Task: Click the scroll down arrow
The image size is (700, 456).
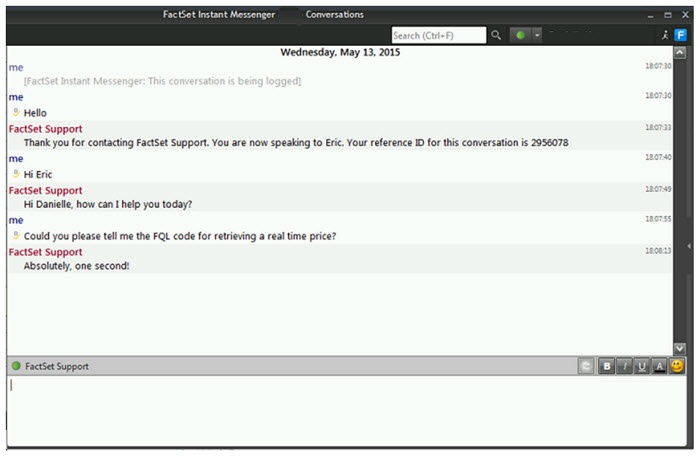Action: [x=679, y=348]
